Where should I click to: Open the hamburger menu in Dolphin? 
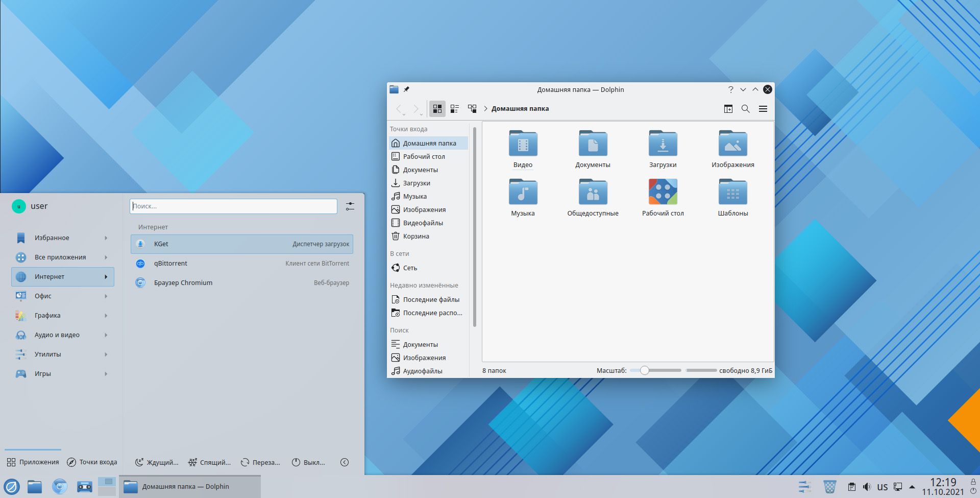[x=764, y=108]
